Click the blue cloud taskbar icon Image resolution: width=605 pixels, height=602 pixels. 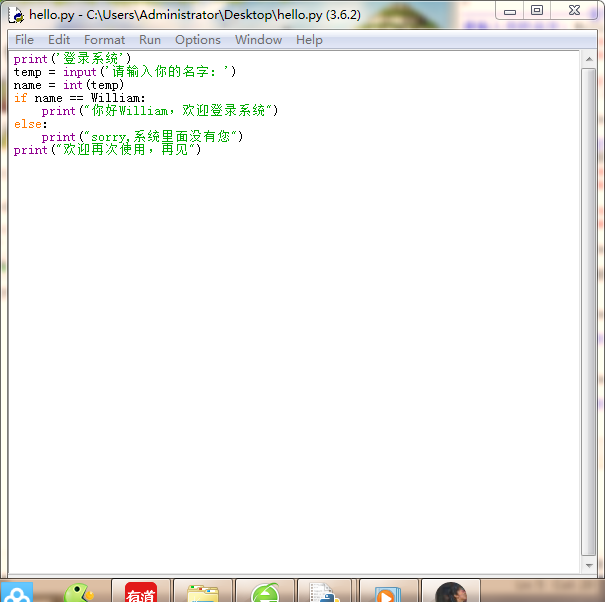(16, 592)
